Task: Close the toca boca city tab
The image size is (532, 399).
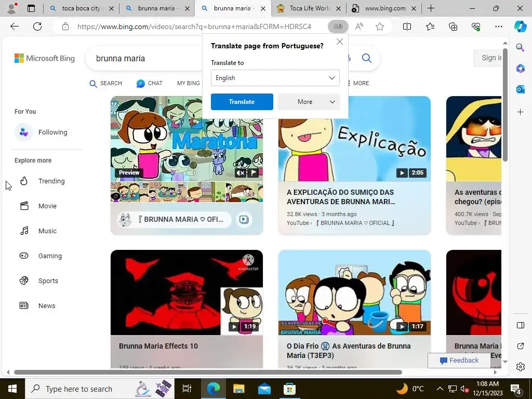Action: coord(111,8)
